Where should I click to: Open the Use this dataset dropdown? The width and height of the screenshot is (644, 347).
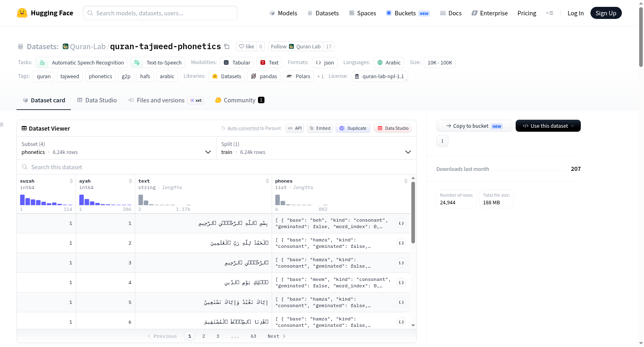coord(548,126)
